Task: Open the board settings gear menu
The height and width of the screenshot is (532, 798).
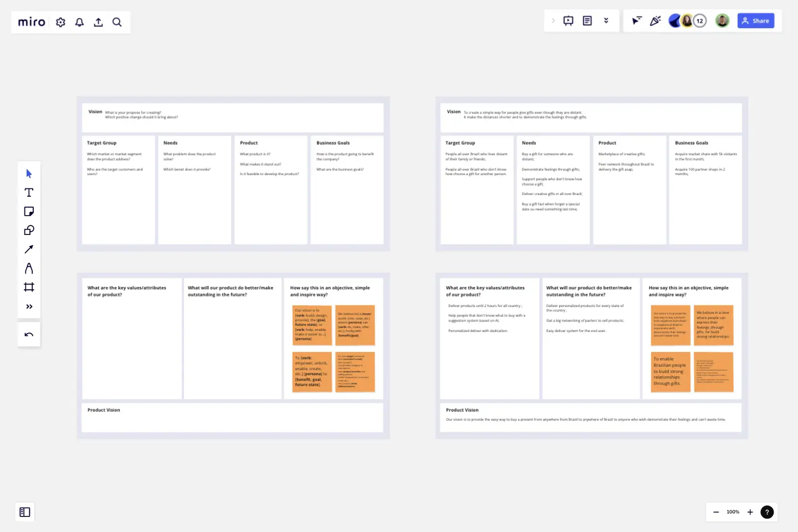Action: [x=60, y=22]
